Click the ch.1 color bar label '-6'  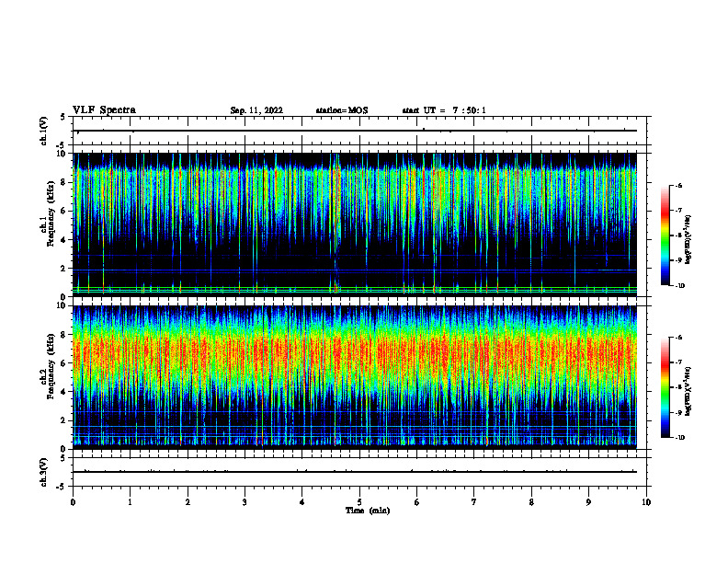click(x=678, y=185)
